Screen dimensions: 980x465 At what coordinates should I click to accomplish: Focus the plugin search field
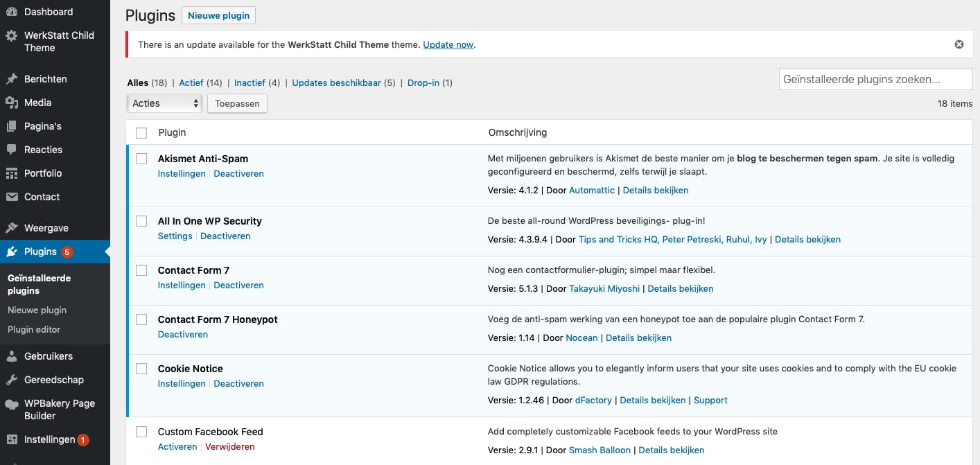tap(875, 79)
